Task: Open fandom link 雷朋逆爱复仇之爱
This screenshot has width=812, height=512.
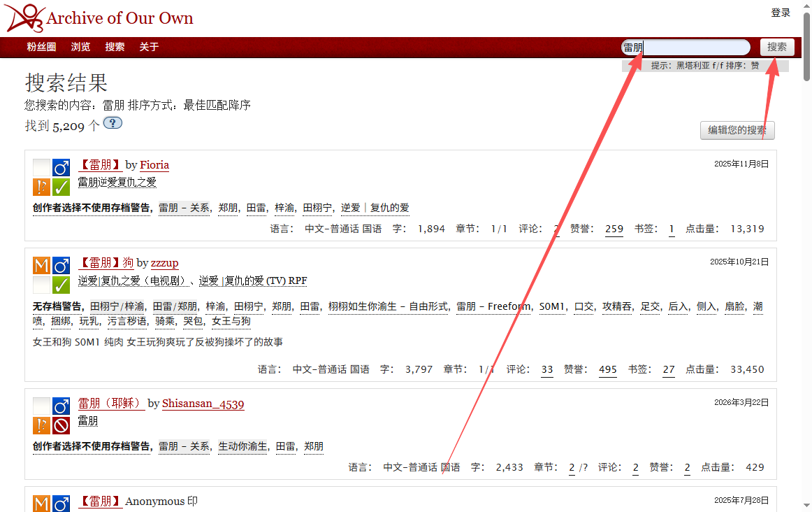Action: click(117, 182)
